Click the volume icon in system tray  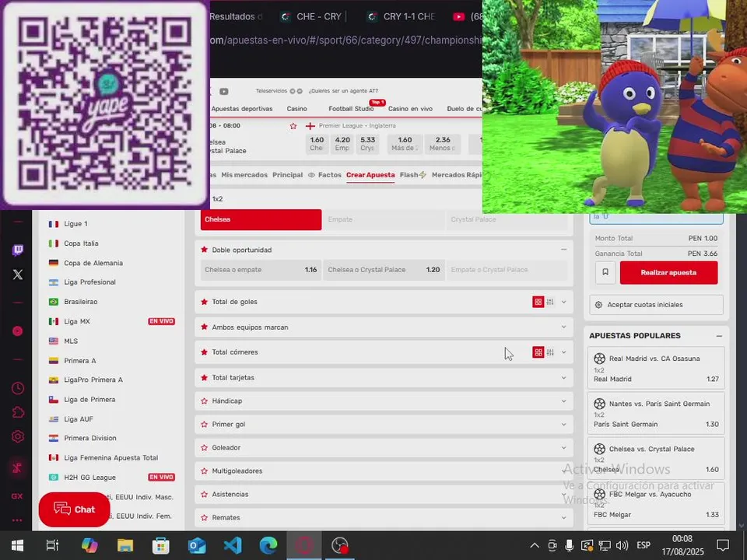coord(622,545)
